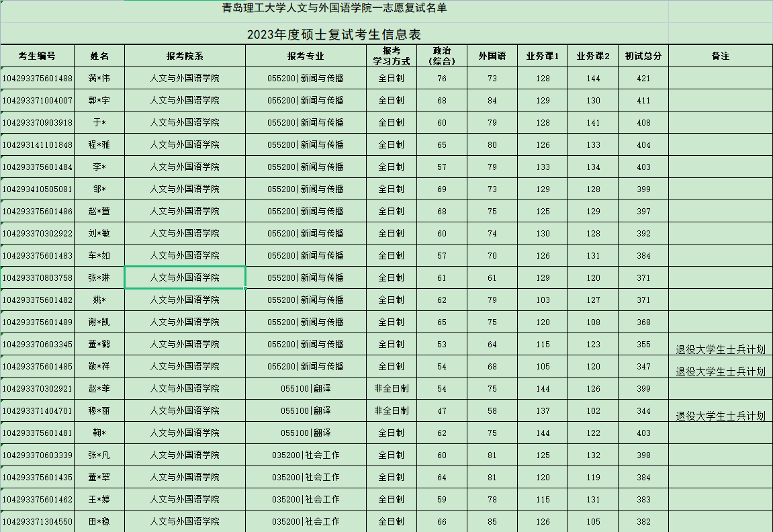Select candidate ID 104293375601488
The height and width of the screenshot is (532, 773).
[x=38, y=78]
